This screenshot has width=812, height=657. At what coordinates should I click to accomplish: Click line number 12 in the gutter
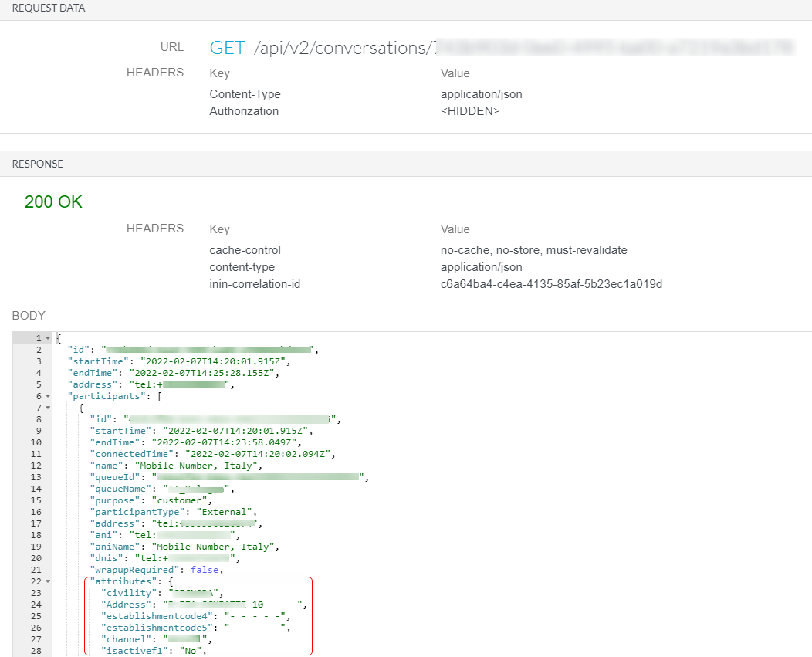pos(37,466)
